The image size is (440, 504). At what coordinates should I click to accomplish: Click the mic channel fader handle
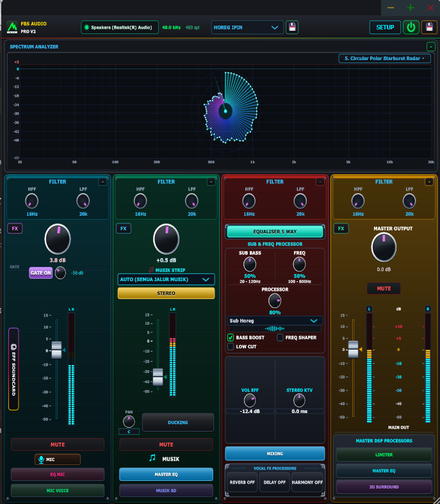click(56, 350)
